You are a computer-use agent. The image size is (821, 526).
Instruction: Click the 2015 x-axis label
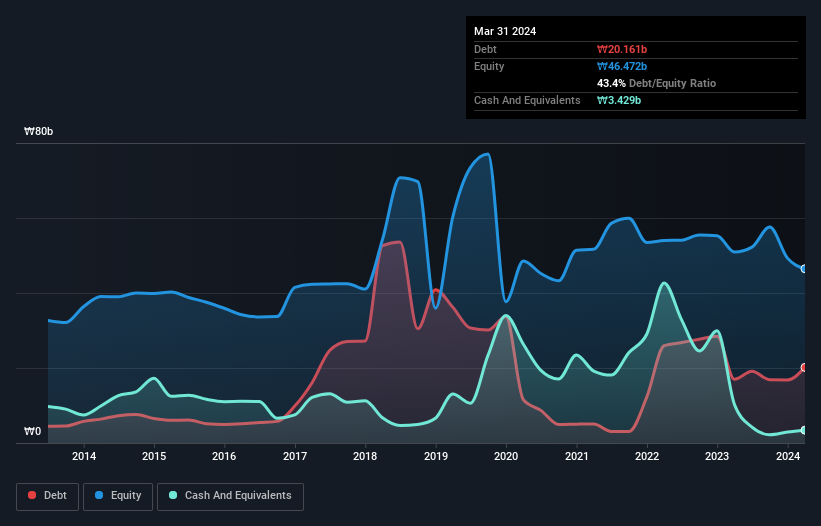pos(154,456)
